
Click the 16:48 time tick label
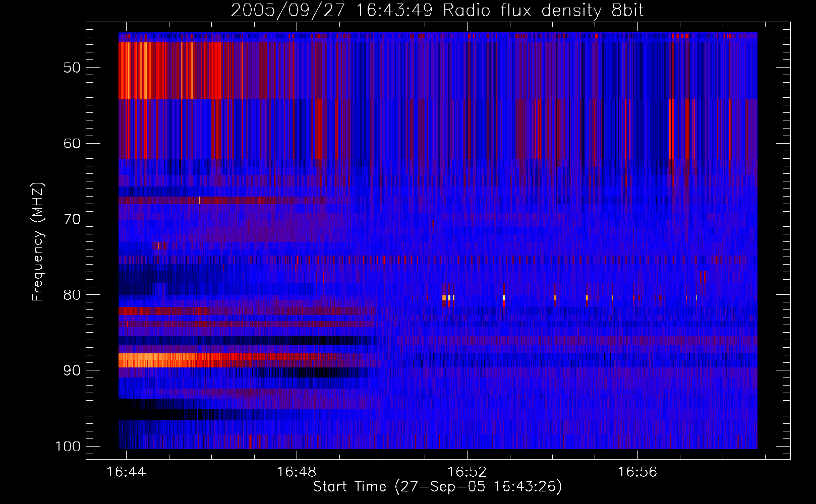tap(297, 472)
